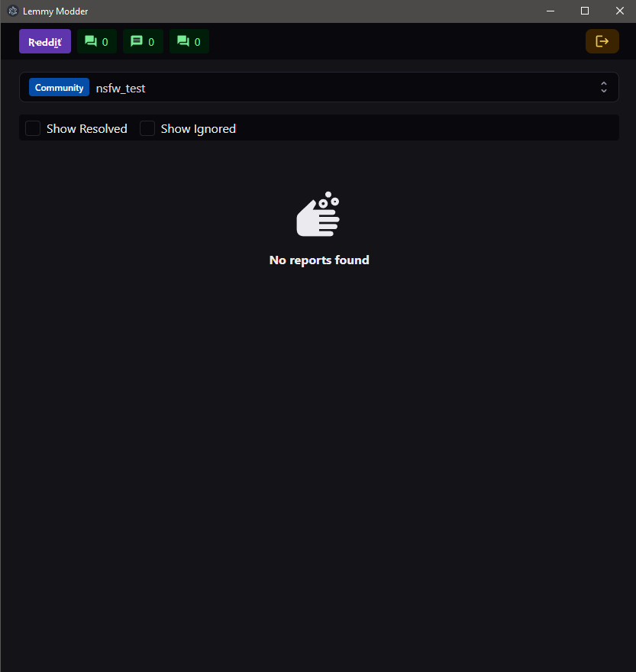This screenshot has height=672, width=636.
Task: Open the leftmost double chat-bubble report counter
Action: pyautogui.click(x=97, y=41)
